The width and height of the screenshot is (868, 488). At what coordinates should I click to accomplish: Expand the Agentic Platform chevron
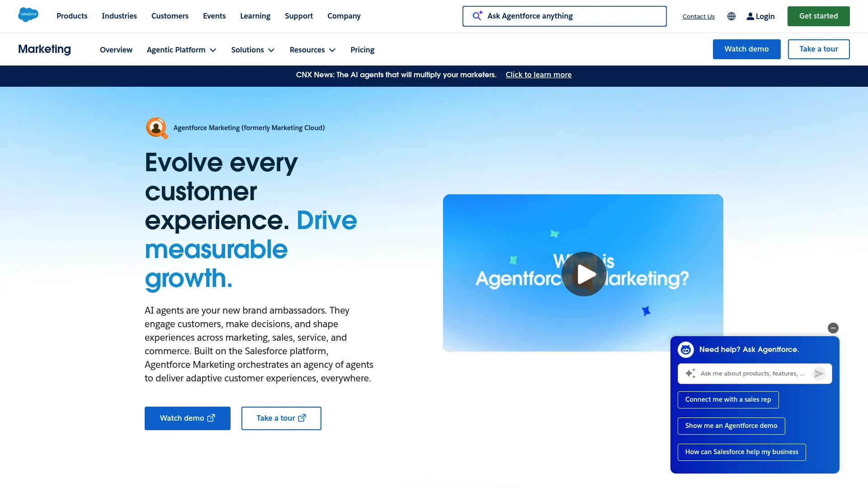click(x=213, y=50)
